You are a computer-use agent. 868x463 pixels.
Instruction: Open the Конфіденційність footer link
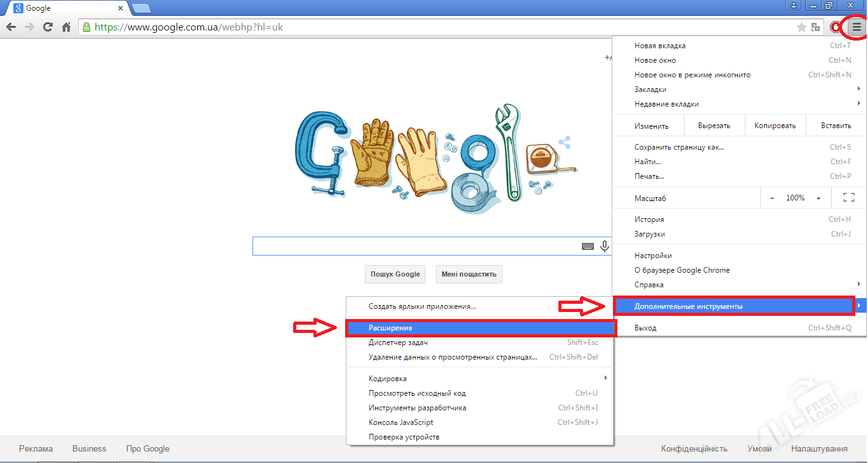click(694, 448)
